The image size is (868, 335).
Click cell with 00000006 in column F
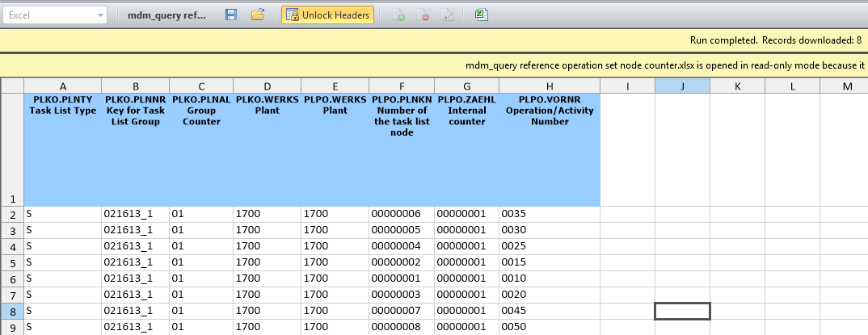(401, 214)
